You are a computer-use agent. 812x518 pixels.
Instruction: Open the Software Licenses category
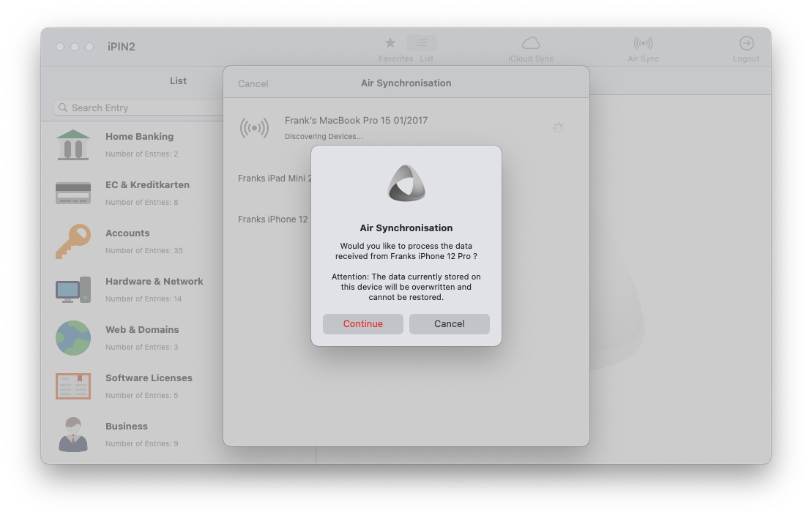tap(149, 378)
